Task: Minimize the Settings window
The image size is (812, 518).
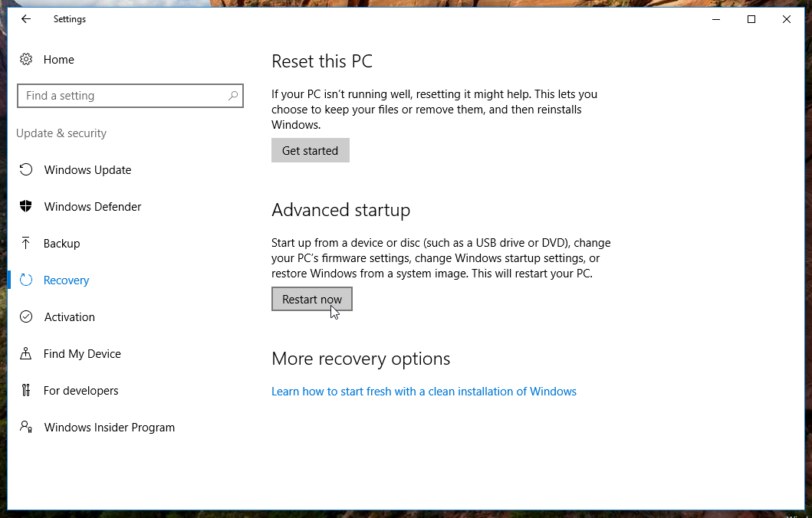Action: click(716, 19)
